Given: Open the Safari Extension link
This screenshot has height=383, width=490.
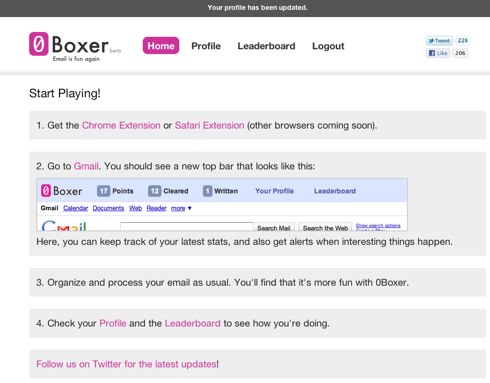Looking at the screenshot, I should pyautogui.click(x=209, y=125).
